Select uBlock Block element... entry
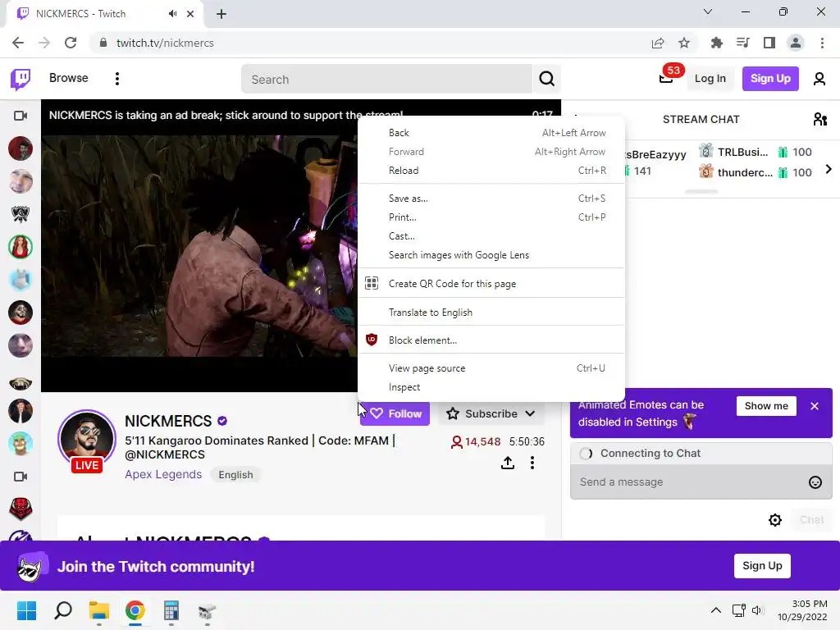Image resolution: width=840 pixels, height=630 pixels. 491,340
